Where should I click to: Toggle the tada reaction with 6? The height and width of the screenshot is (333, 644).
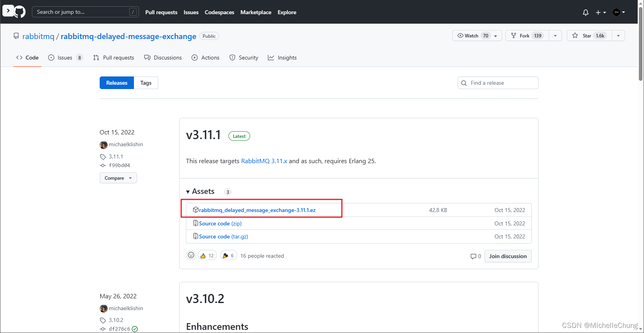pos(228,255)
